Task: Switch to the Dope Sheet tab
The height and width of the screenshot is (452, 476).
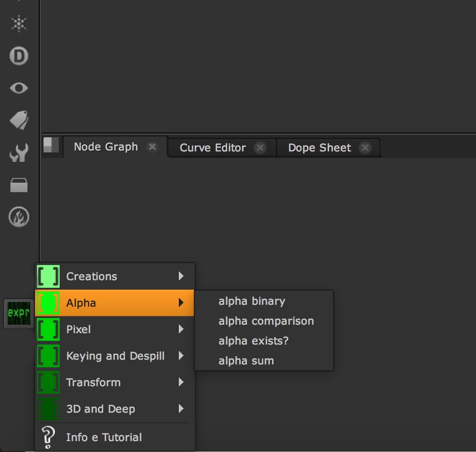Action: 319,148
